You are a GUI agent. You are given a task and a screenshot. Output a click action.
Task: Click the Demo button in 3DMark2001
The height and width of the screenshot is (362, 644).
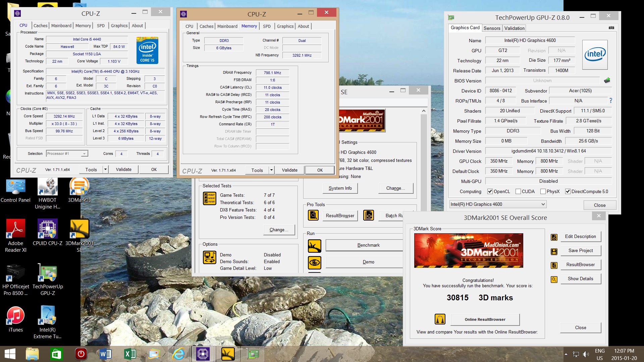tap(364, 262)
